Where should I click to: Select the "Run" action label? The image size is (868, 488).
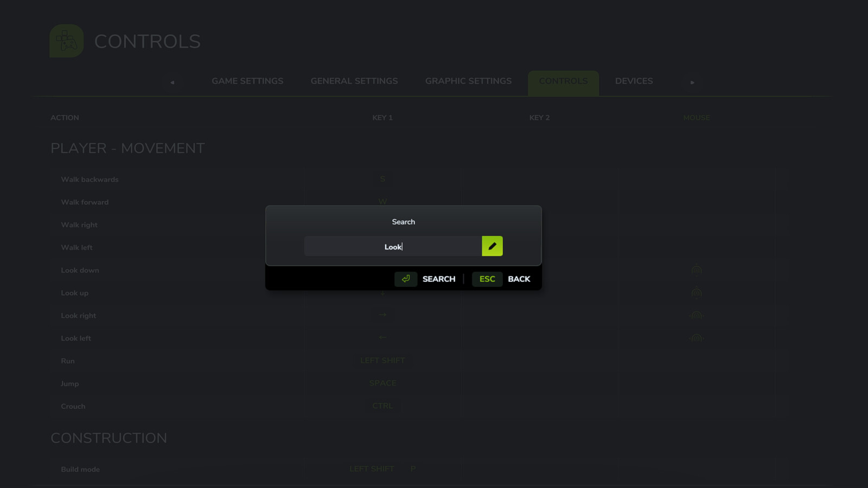[x=68, y=361]
